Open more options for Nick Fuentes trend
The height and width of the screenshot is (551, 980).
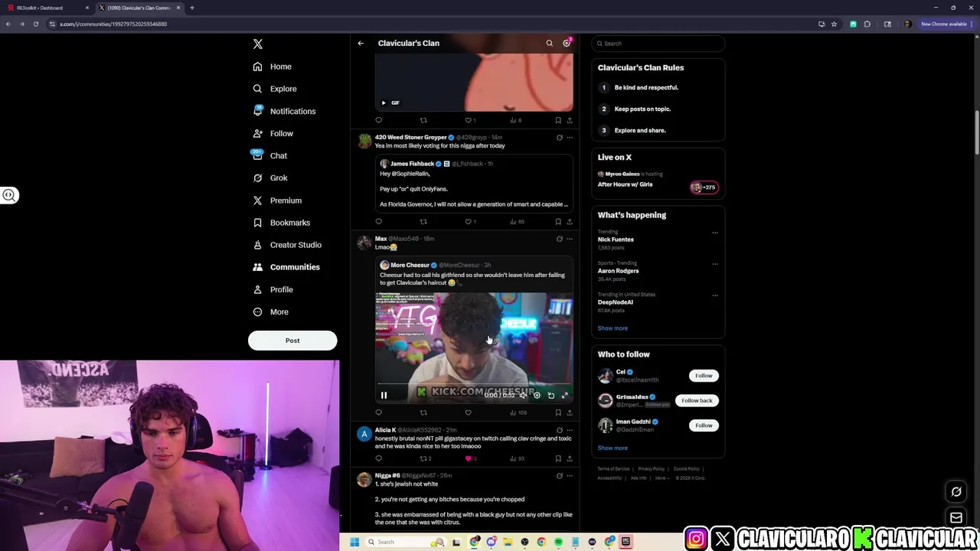click(x=715, y=233)
